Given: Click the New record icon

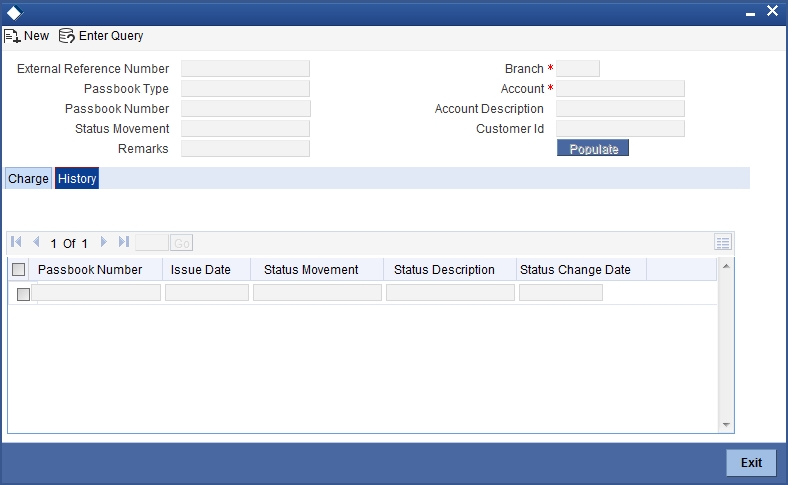Looking at the screenshot, I should click(12, 36).
